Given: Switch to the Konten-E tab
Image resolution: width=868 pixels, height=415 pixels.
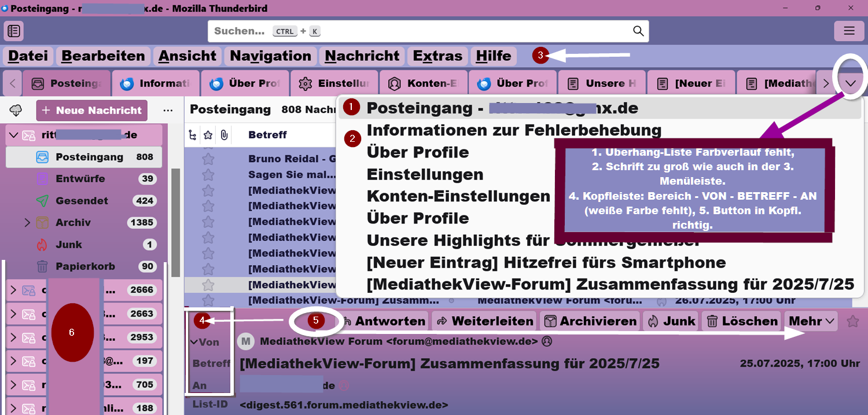Looking at the screenshot, I should click(x=423, y=83).
